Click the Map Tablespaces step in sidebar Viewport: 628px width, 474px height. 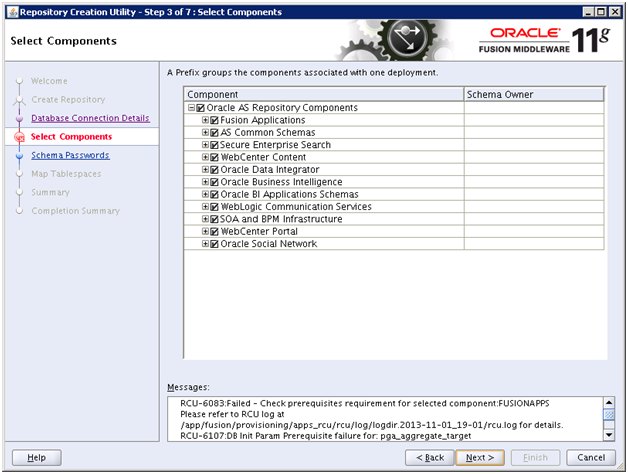pyautogui.click(x=66, y=174)
